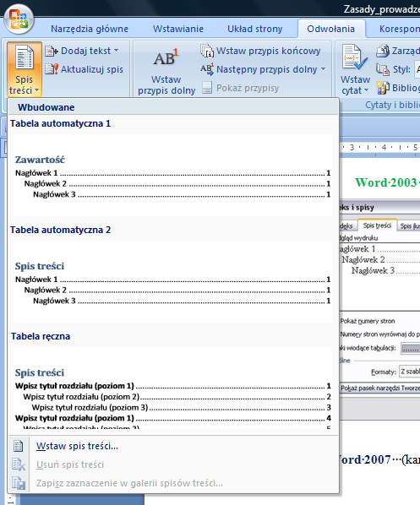Expand Następny przypis dolny dropdown arrow
This screenshot has height=505, width=420.
point(323,69)
